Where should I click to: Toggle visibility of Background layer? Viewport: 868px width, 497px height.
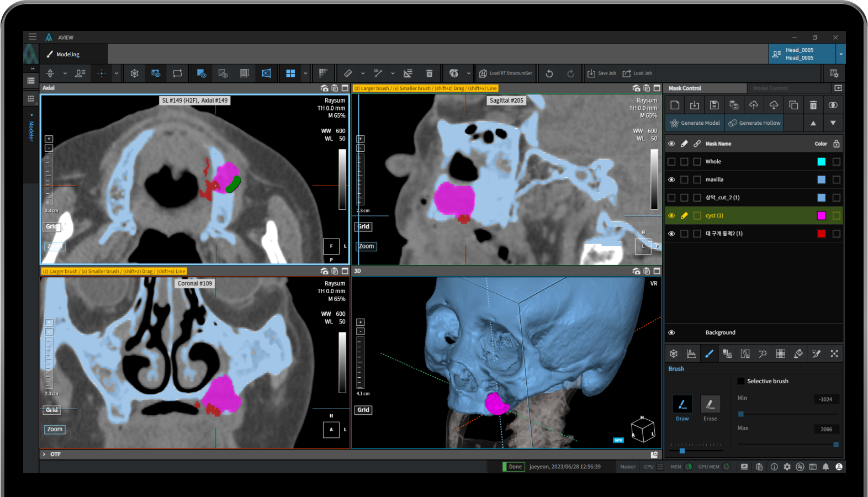coord(671,332)
